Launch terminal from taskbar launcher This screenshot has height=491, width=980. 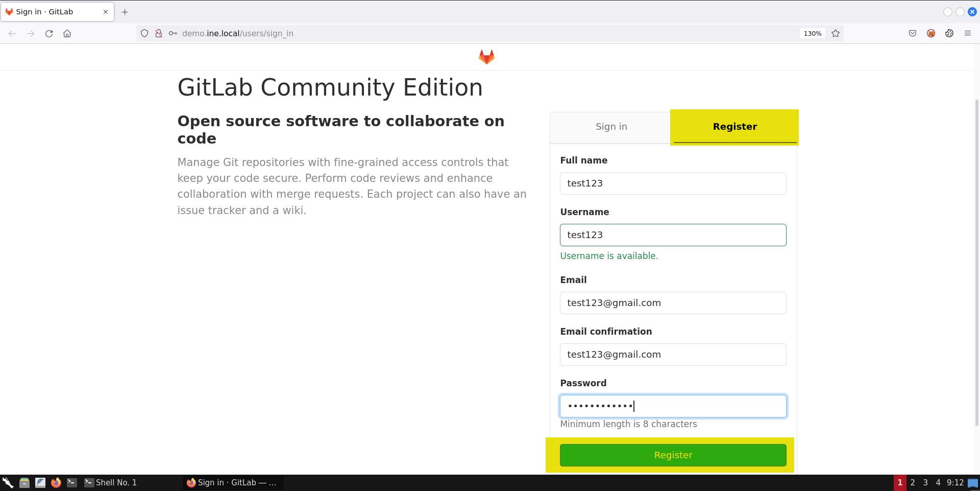[72, 482]
